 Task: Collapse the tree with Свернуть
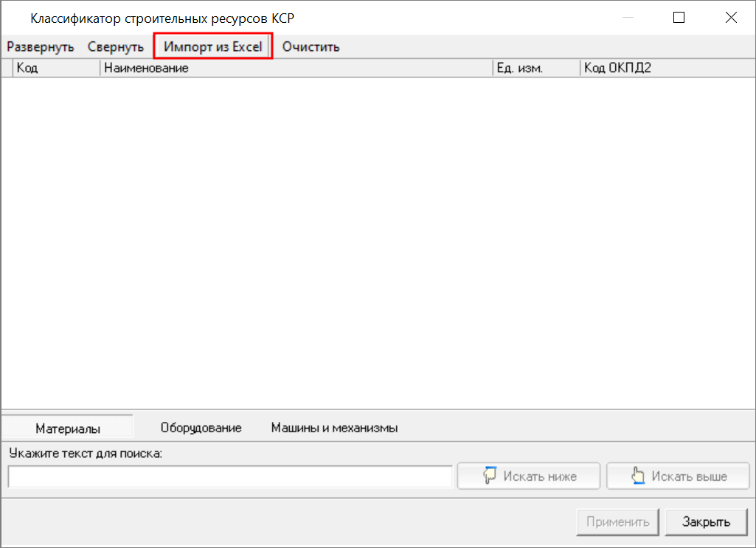click(115, 46)
